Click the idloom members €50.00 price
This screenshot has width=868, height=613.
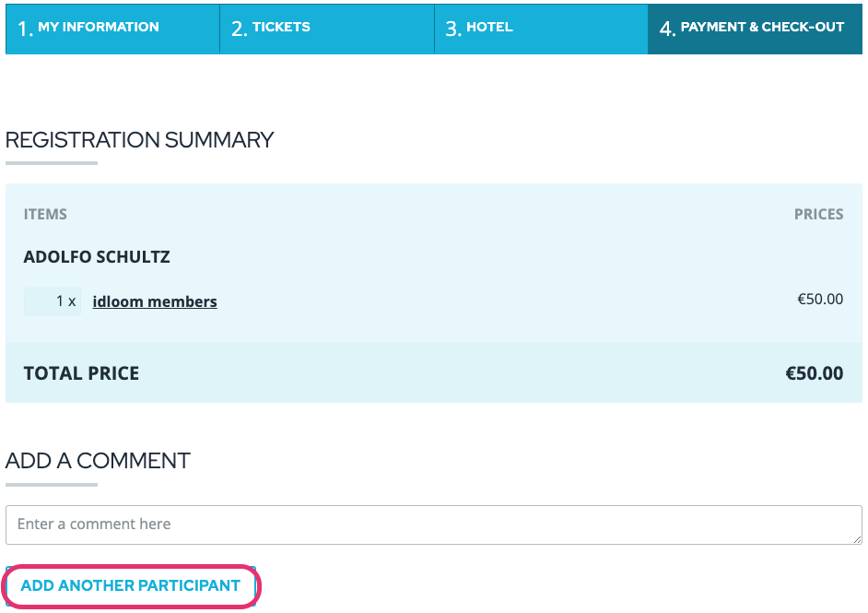click(819, 300)
